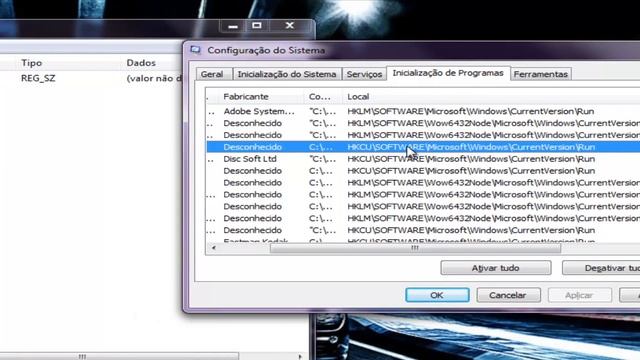Close the registry editor window

290,26
